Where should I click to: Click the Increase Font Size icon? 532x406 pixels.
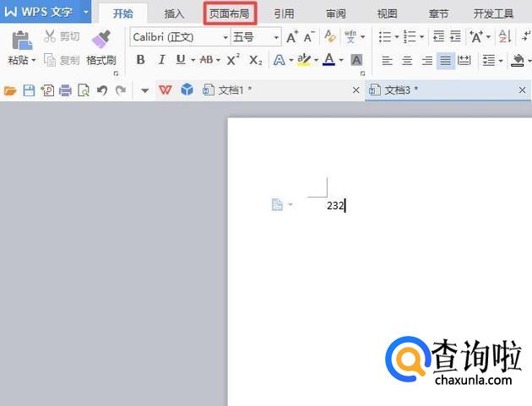pyautogui.click(x=291, y=37)
